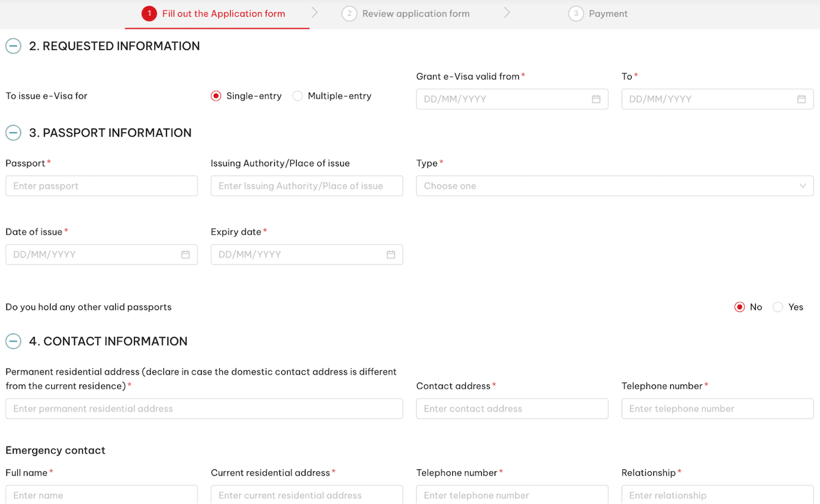Collapse the Requested Information section icon
Screen dimensions: 820x504
coord(13,46)
